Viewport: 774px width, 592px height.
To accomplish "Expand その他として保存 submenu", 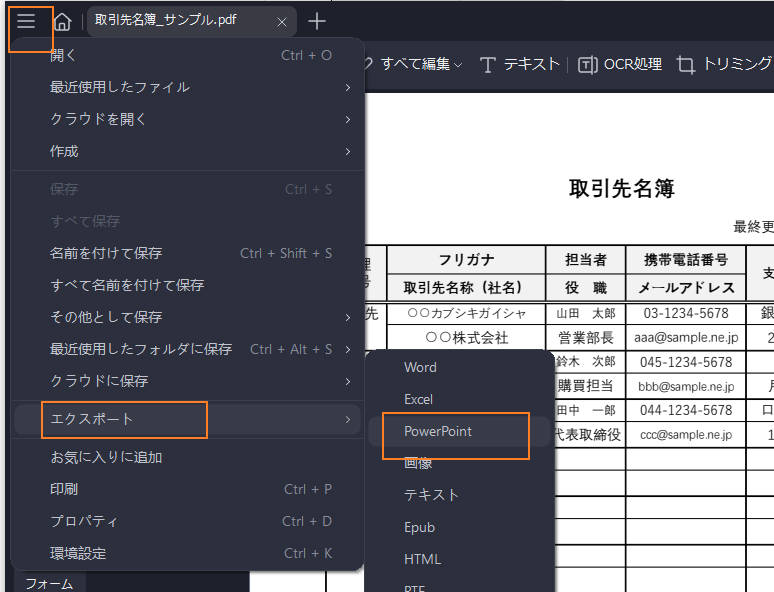I will coord(188,317).
